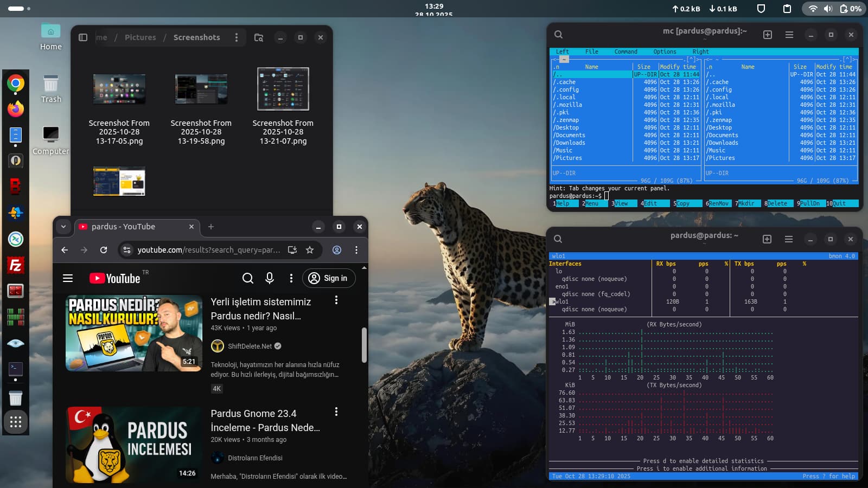
Task: Open the YouTube hamburger guide menu
Action: [x=68, y=278]
